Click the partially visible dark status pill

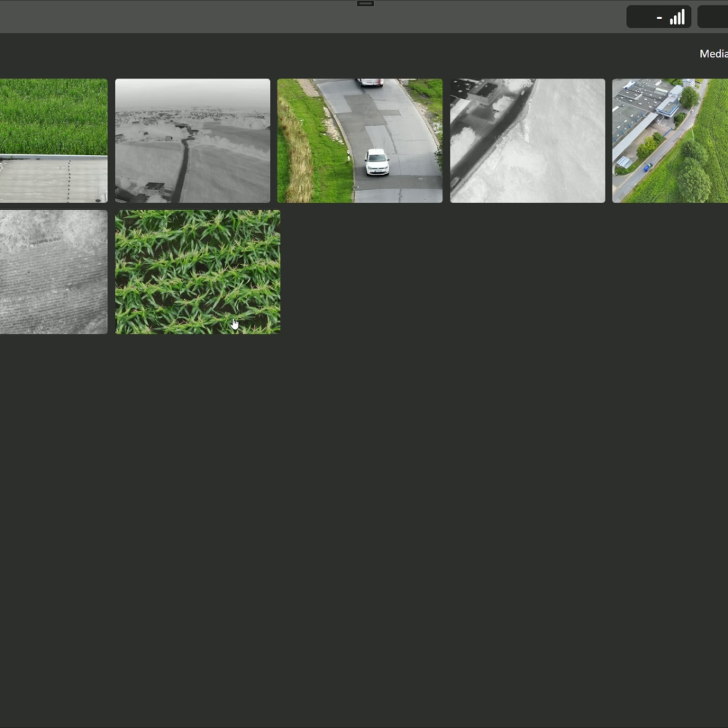point(713,17)
